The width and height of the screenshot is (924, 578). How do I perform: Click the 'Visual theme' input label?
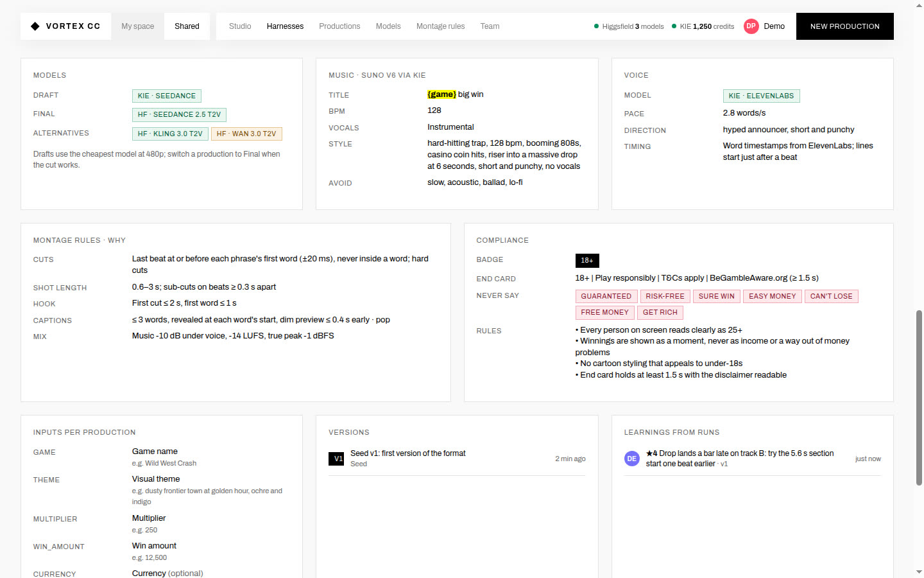tap(156, 479)
